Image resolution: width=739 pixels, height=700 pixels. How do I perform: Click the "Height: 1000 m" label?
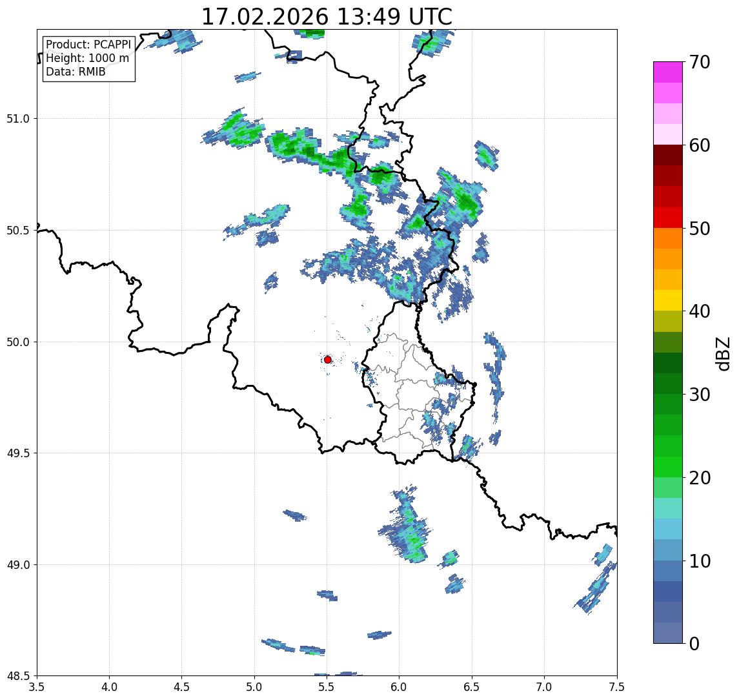pyautogui.click(x=87, y=59)
